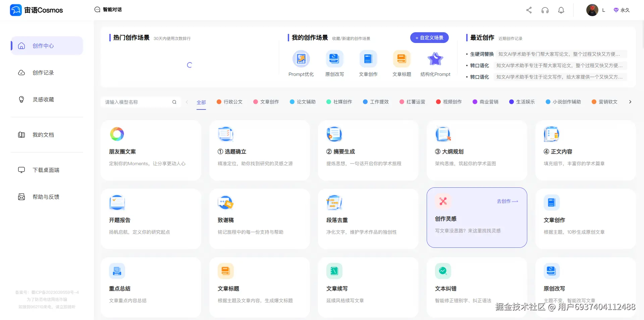The width and height of the screenshot is (644, 320).
Task: Select the 论文辅助 category tab
Action: 303,102
